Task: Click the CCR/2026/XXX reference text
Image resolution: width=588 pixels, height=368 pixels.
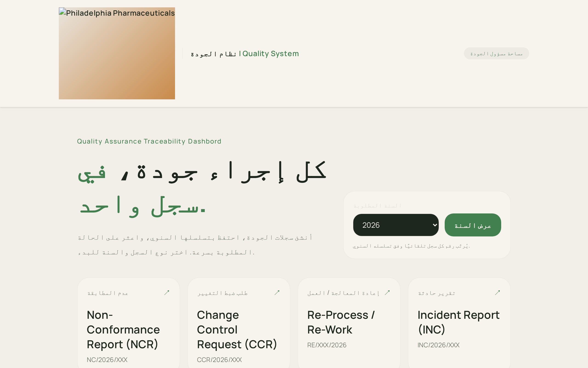Action: 219,359
